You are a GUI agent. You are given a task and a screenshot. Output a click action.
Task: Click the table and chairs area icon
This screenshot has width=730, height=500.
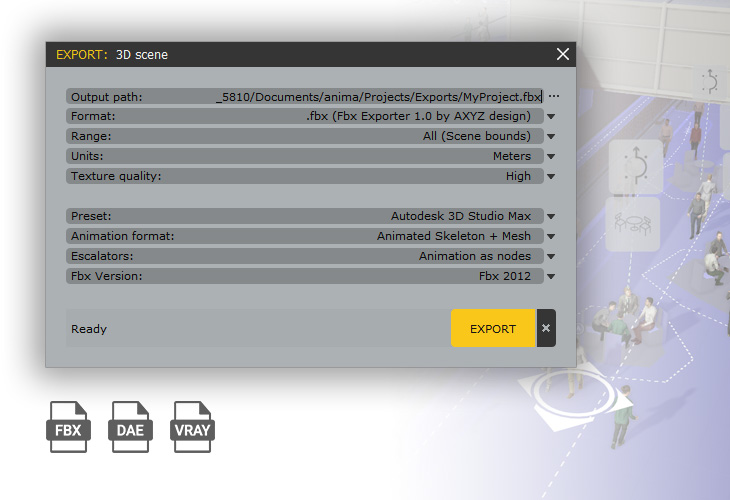(x=633, y=224)
